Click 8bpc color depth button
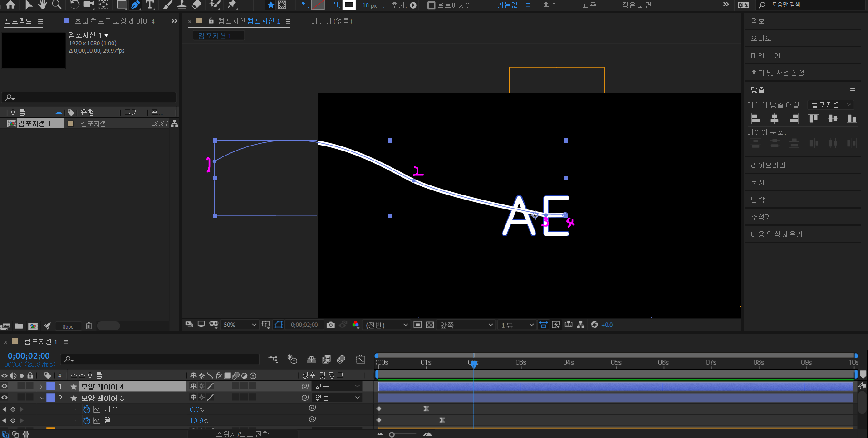The image size is (868, 438). (x=68, y=326)
